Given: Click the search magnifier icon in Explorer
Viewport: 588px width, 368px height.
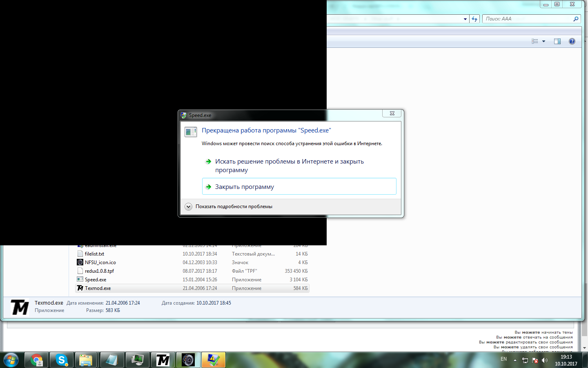Looking at the screenshot, I should point(576,19).
